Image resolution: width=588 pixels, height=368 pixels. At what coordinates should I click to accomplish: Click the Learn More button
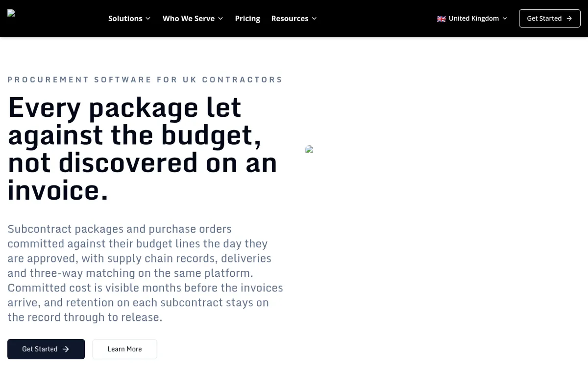coord(124,349)
